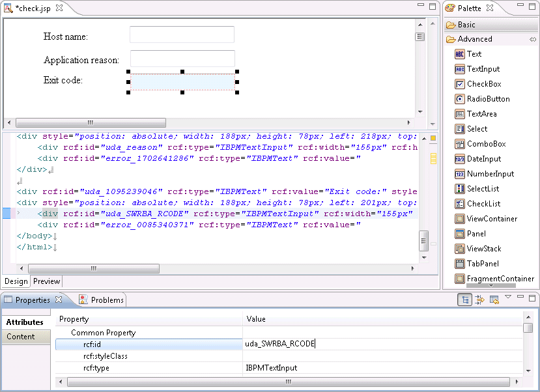540x392 pixels.
Task: Click the Application reason input field
Action: 182,59
